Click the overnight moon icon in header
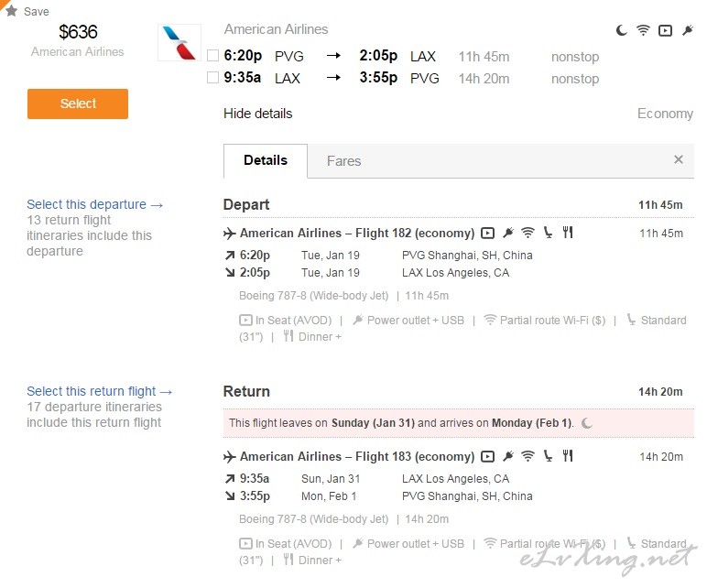 pyautogui.click(x=621, y=30)
